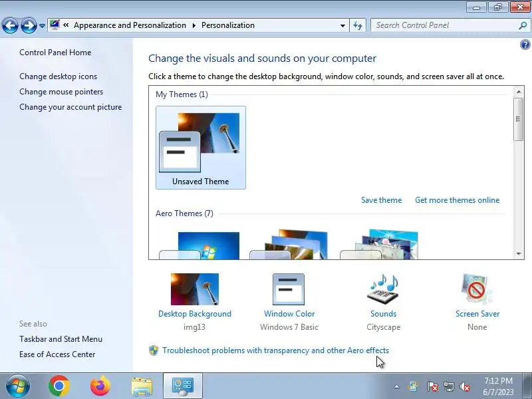Open the Desktop Background icon
Viewport: 532px width, 399px height.
(x=195, y=289)
